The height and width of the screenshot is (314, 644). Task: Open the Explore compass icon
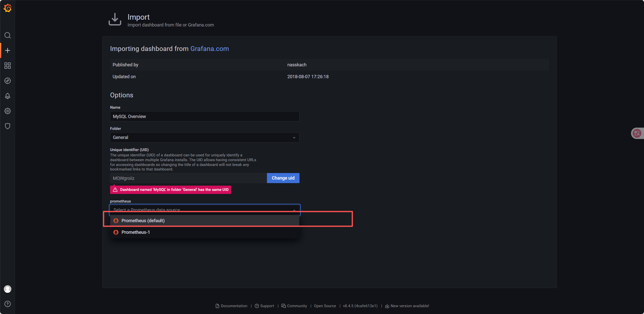tap(8, 81)
